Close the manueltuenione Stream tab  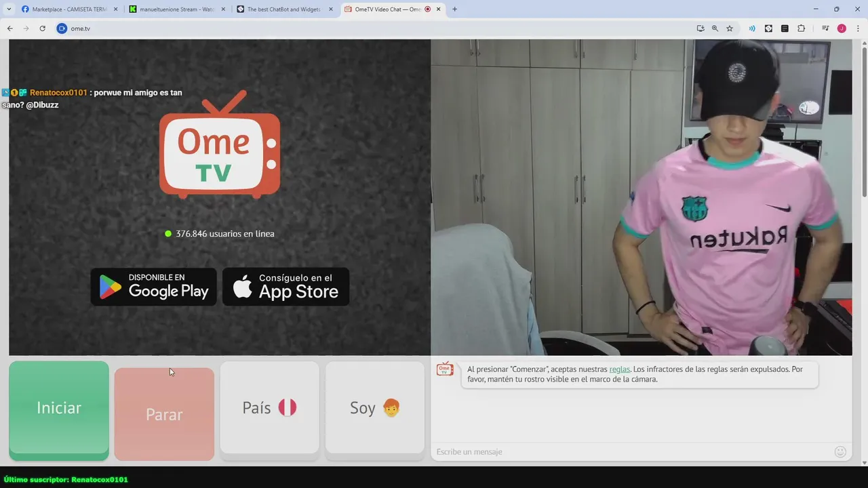(223, 9)
